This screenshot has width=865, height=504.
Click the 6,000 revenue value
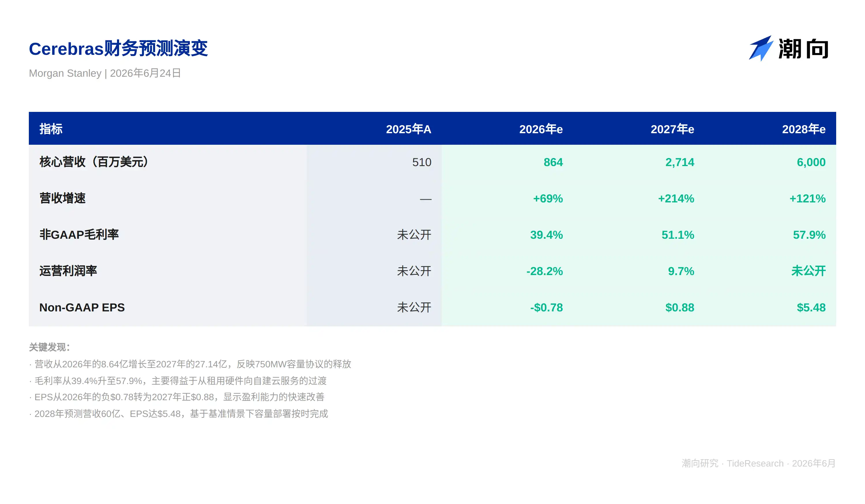[811, 162]
